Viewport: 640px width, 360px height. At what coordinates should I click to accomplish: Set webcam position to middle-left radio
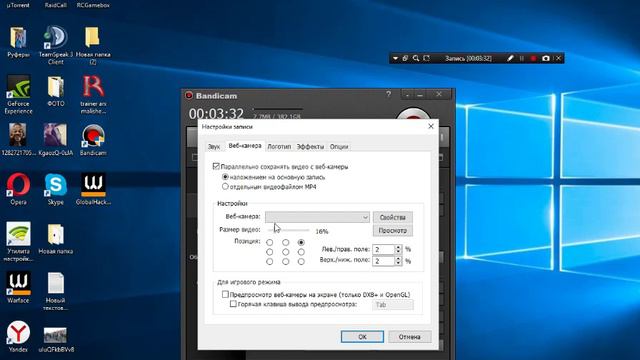coord(269,252)
